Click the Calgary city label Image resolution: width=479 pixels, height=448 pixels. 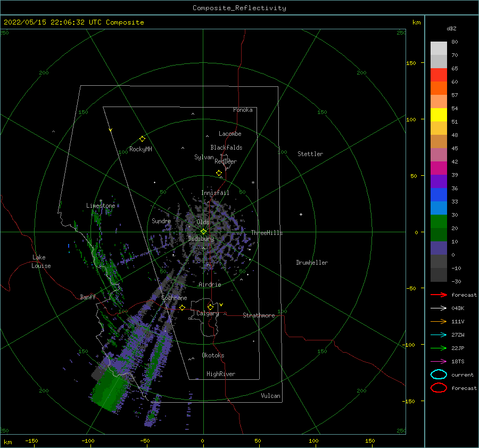click(208, 313)
